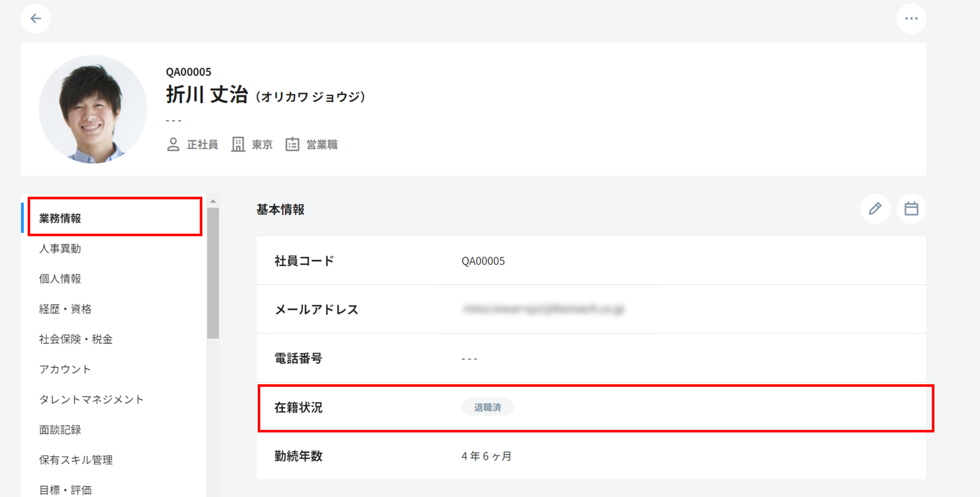Select the 業務情報 sidebar tab
The image size is (980, 497).
(60, 218)
